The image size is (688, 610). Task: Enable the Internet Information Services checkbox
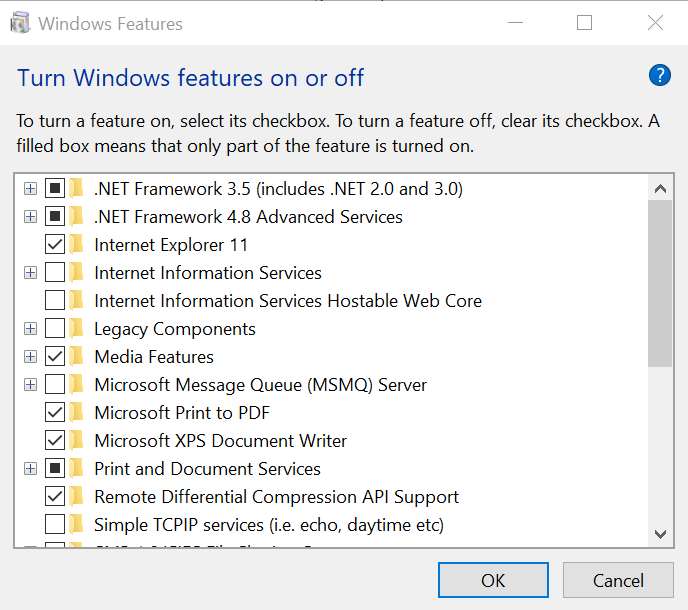coord(55,273)
